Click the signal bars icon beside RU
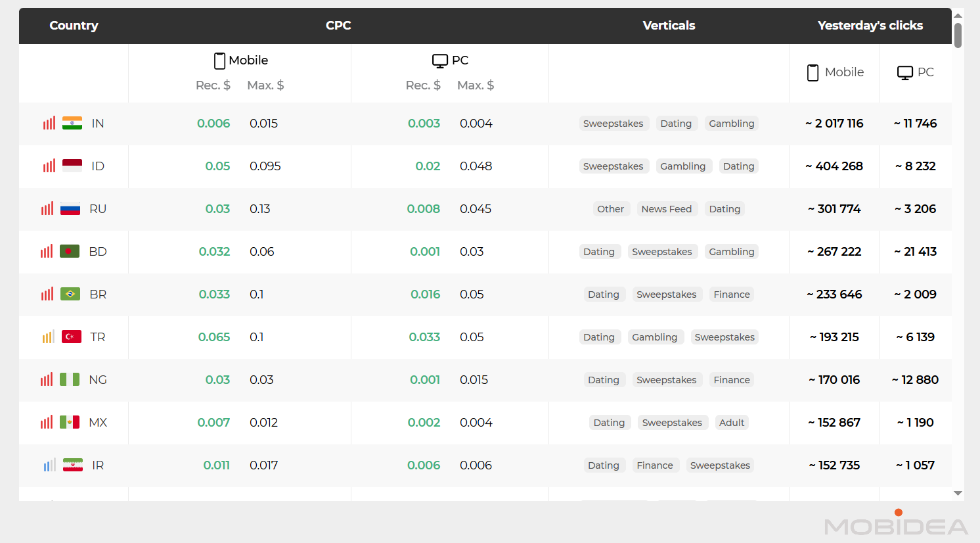 [47, 209]
